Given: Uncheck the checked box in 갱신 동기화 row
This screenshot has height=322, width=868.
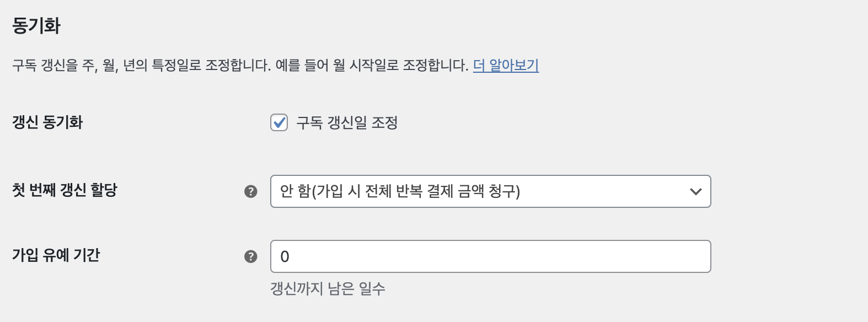Looking at the screenshot, I should [x=279, y=122].
